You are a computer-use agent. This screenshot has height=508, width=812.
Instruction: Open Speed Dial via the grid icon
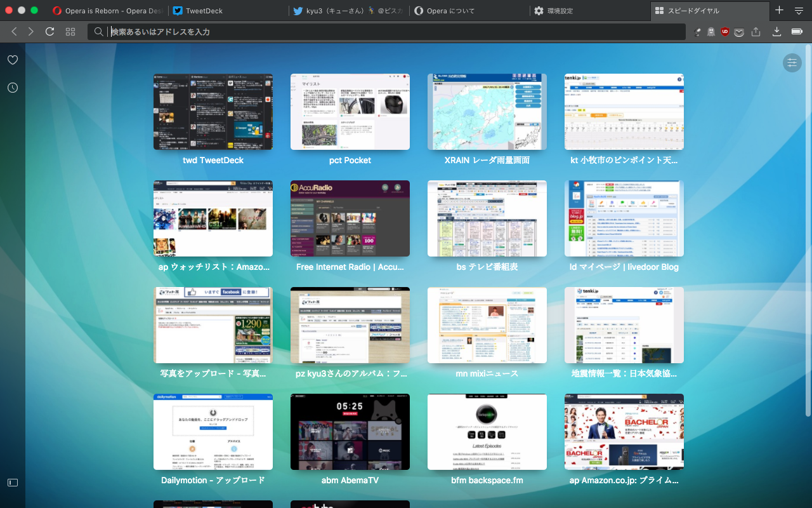(x=70, y=31)
